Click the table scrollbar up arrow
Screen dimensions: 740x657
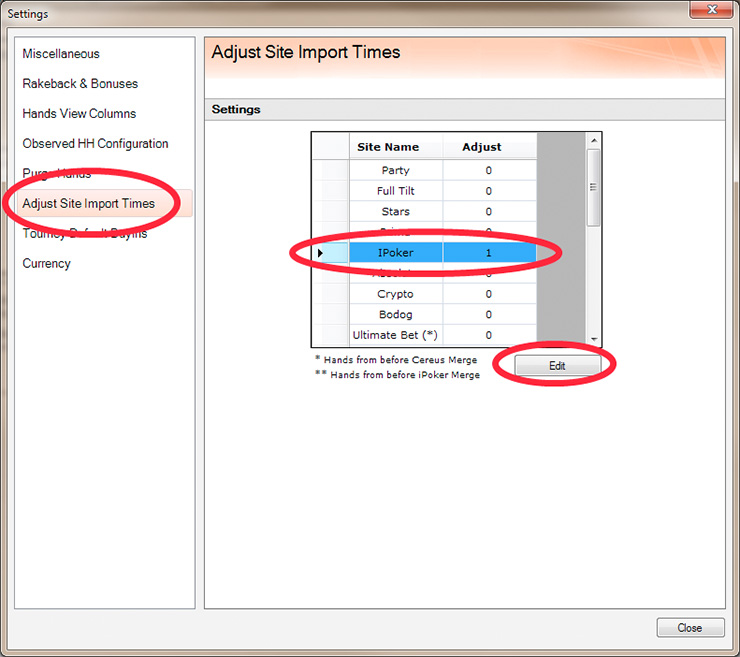[594, 140]
